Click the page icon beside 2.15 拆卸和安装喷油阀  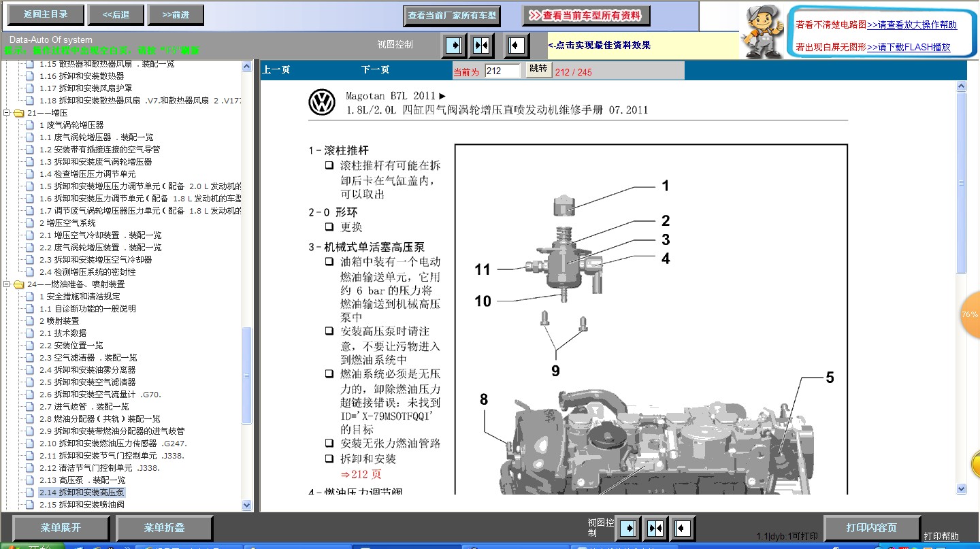coord(29,505)
